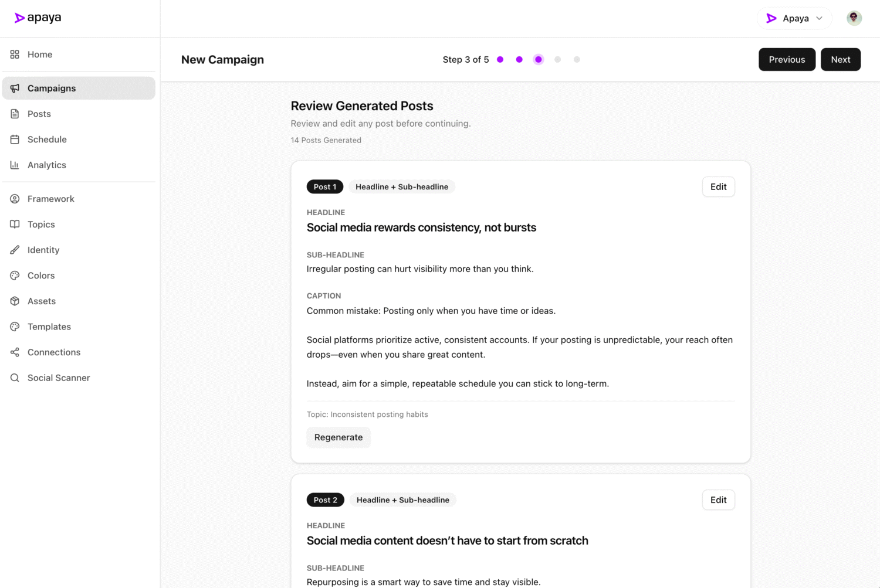Open the Templates palette icon
880x588 pixels.
(x=15, y=327)
